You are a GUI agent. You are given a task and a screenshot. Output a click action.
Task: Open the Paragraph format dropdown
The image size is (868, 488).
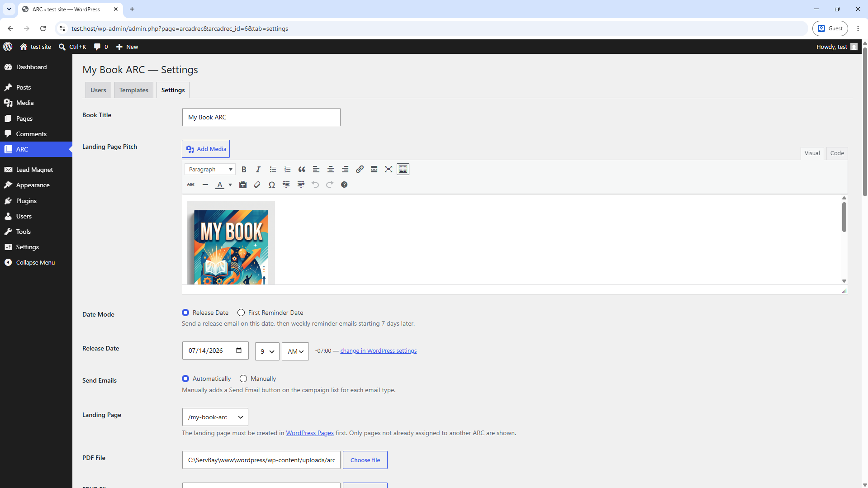[210, 169]
